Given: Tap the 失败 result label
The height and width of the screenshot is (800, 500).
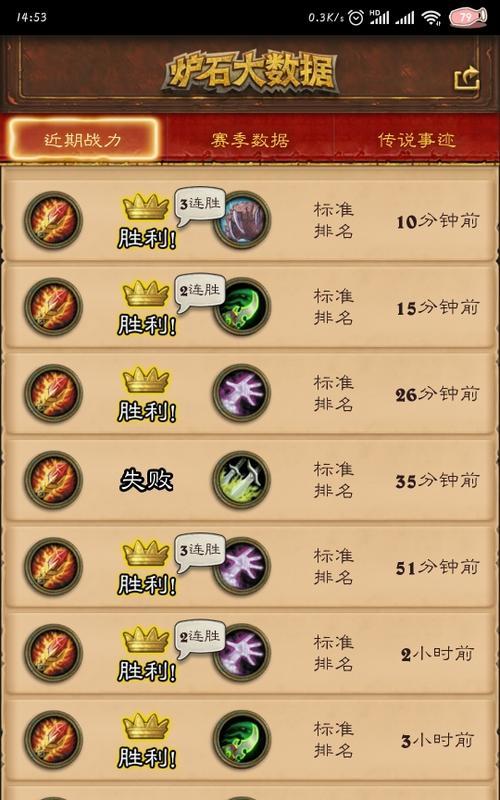Looking at the screenshot, I should click(146, 480).
